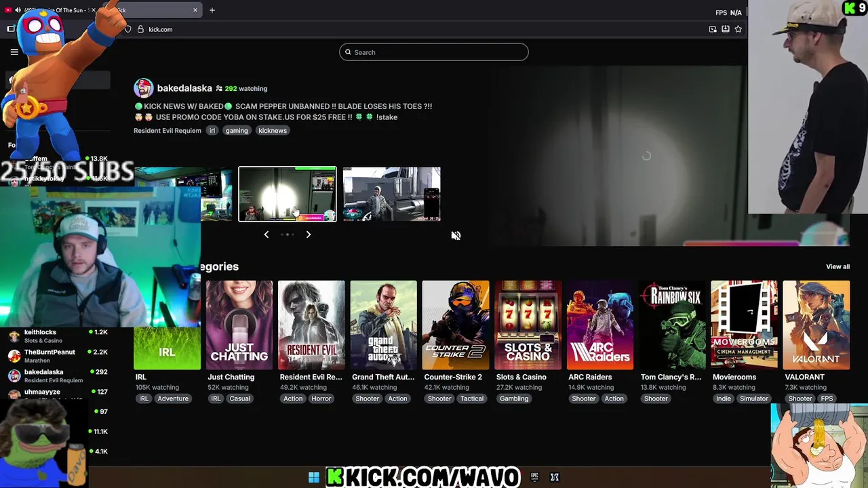Click the Counter-Strike 2 category title text
The image size is (868, 488).
point(453,377)
